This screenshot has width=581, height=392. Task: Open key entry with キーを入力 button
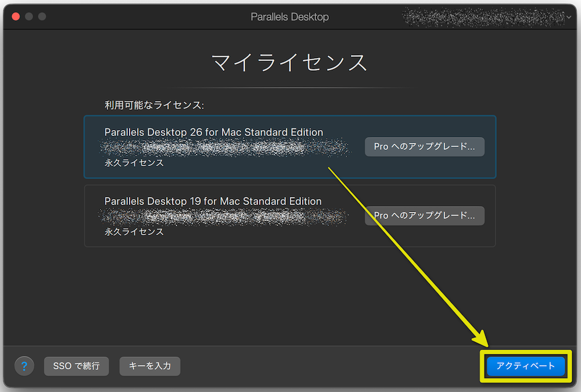click(x=150, y=366)
